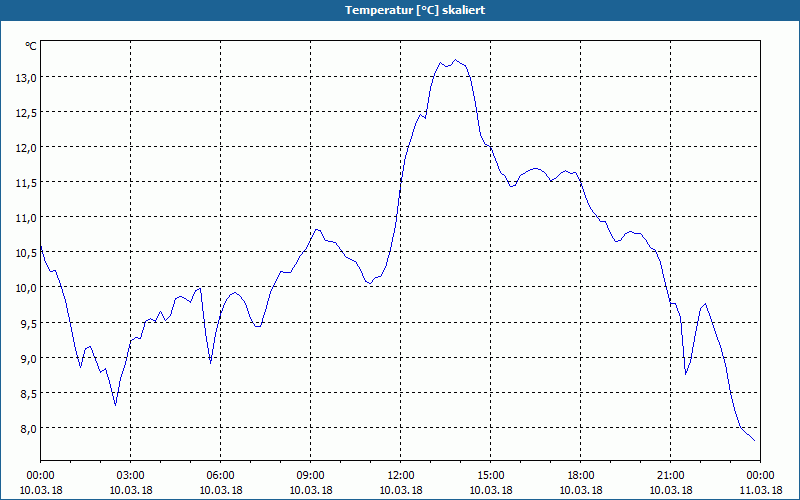The height and width of the screenshot is (500, 800).
Task: Click the 21:00 time label on the x-axis
Action: click(670, 476)
